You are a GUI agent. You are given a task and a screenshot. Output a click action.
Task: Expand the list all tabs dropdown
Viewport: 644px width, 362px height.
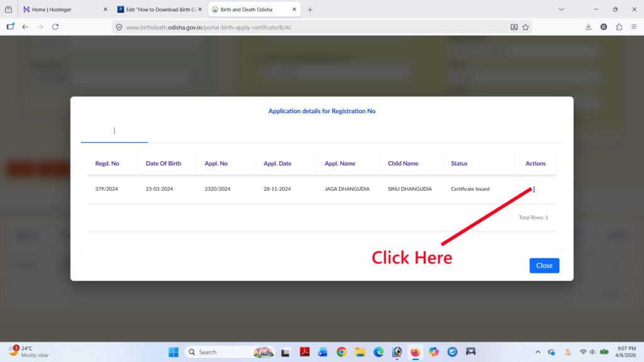[x=561, y=9]
